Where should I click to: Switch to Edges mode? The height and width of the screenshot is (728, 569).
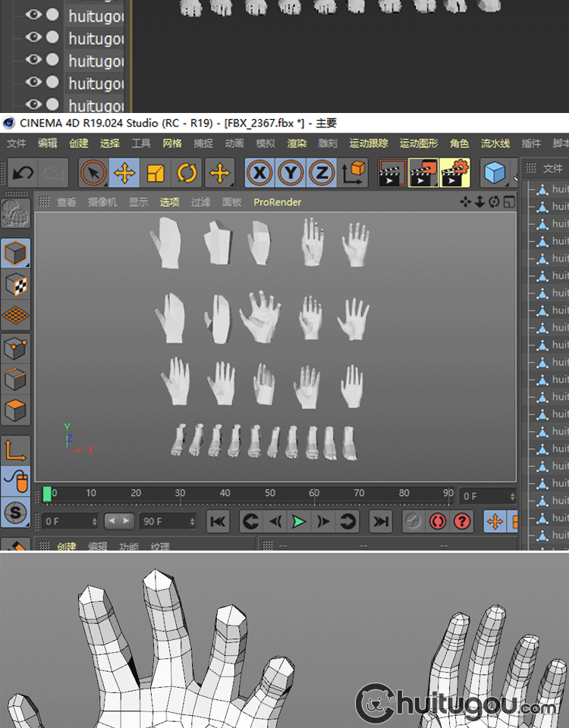click(16, 381)
